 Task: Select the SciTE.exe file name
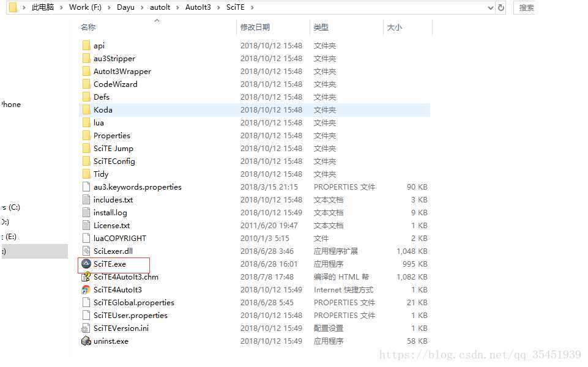click(110, 264)
